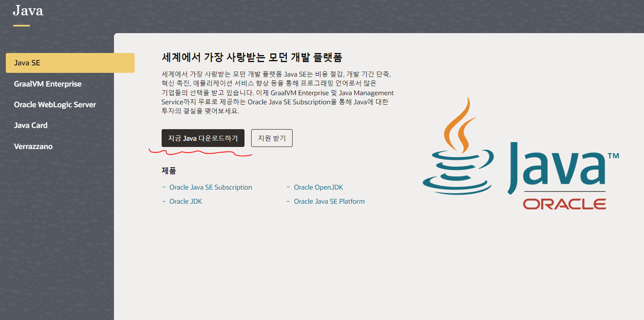Click the 지원 받기 button
This screenshot has height=320, width=644.
[x=272, y=138]
